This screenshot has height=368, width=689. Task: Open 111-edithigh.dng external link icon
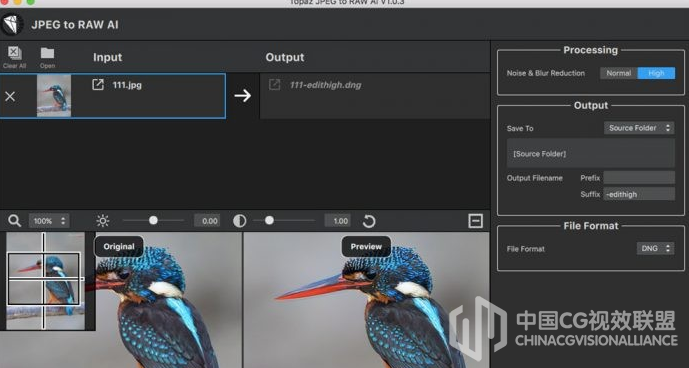tap(274, 84)
